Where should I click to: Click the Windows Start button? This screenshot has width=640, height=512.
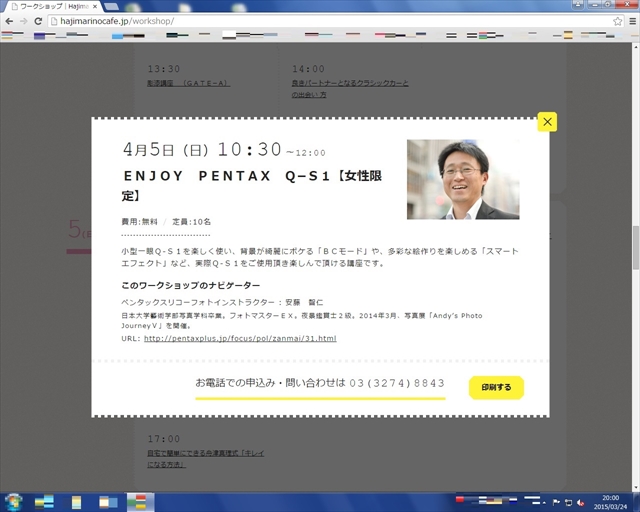(13, 502)
